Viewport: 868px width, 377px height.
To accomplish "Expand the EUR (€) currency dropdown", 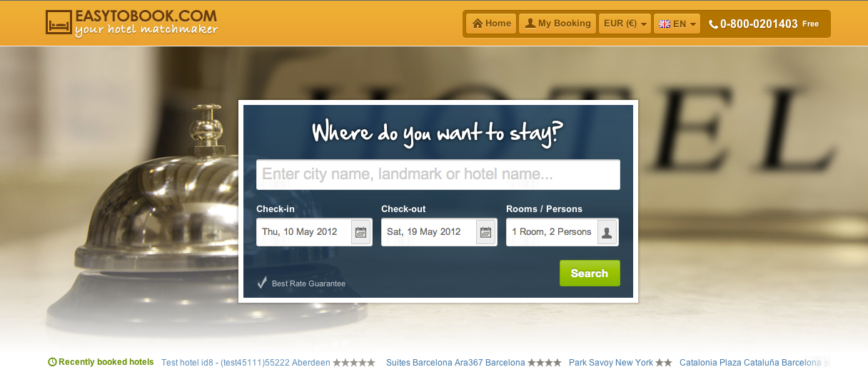I will [x=625, y=24].
